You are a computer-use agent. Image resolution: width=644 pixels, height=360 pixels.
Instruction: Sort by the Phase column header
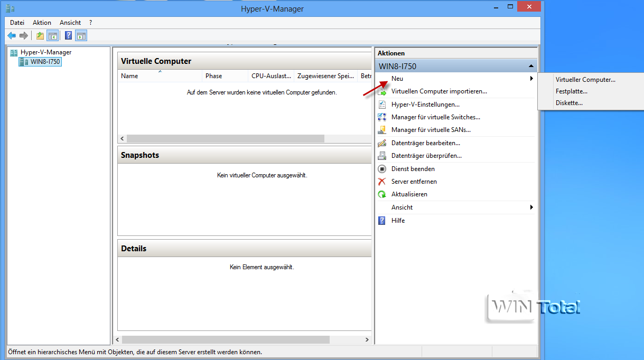click(225, 76)
